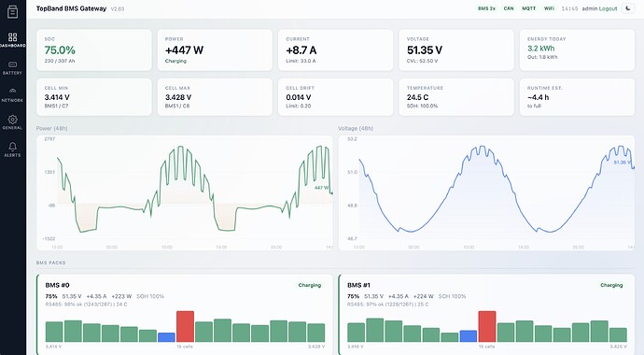The width and height of the screenshot is (644, 355).
Task: Click the WiFi status badge
Action: (549, 8)
